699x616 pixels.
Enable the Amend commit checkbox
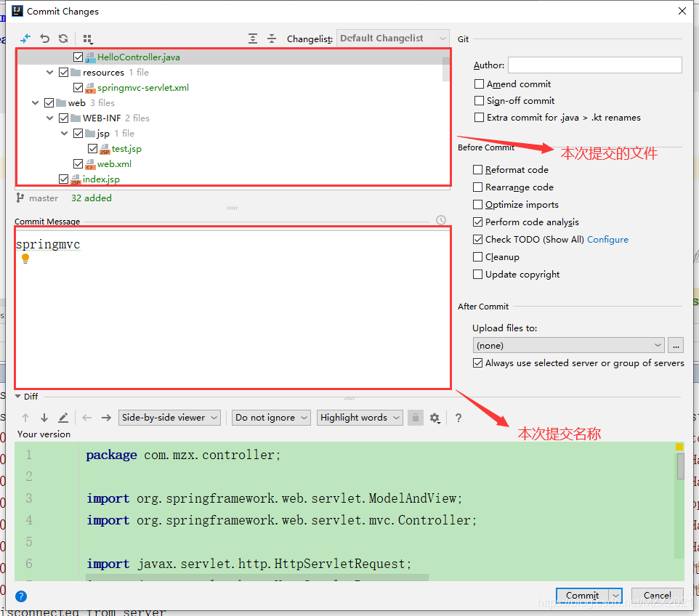pyautogui.click(x=480, y=84)
